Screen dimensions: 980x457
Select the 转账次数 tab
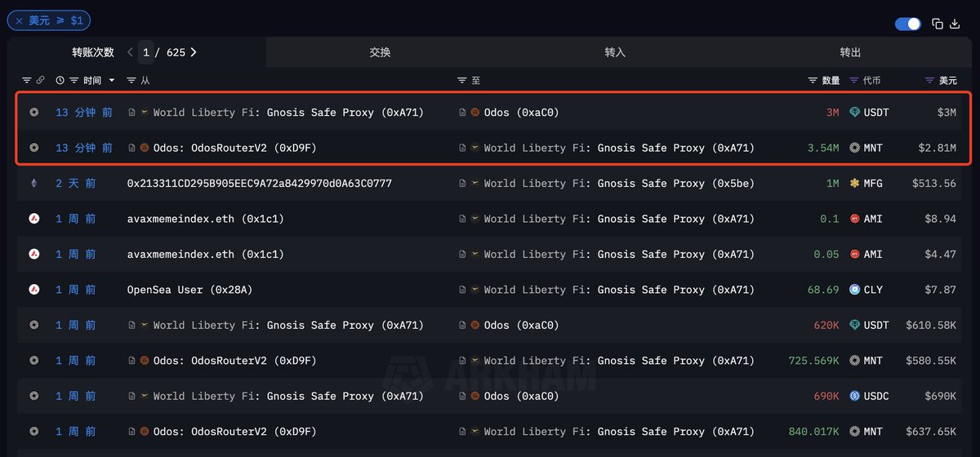[x=93, y=52]
